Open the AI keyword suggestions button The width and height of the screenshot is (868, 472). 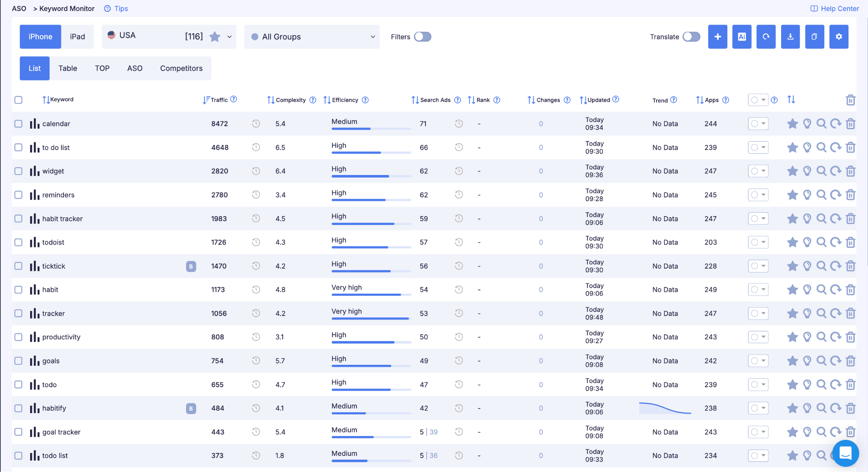[x=742, y=37]
